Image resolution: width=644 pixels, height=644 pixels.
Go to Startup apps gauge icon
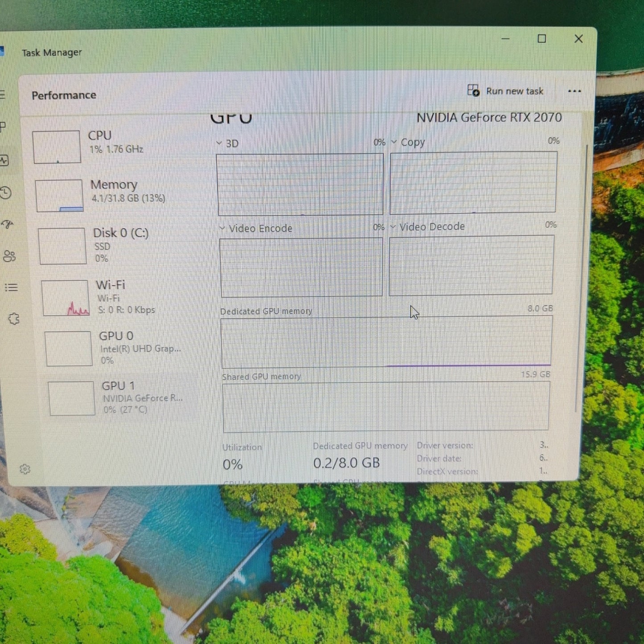click(8, 224)
